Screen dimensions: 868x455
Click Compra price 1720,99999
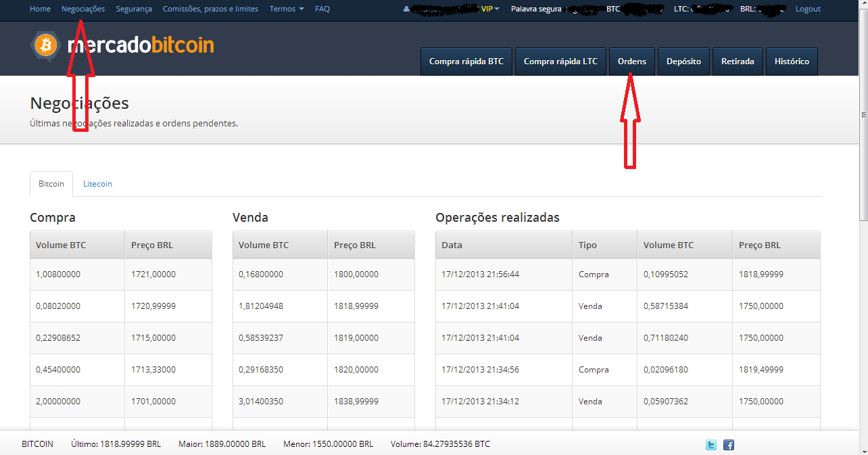pyautogui.click(x=153, y=306)
